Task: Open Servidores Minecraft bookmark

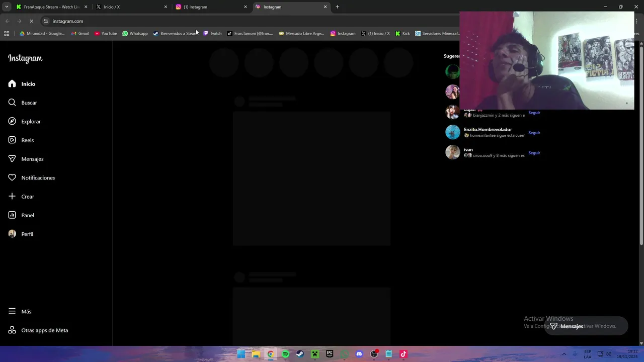Action: click(x=437, y=34)
